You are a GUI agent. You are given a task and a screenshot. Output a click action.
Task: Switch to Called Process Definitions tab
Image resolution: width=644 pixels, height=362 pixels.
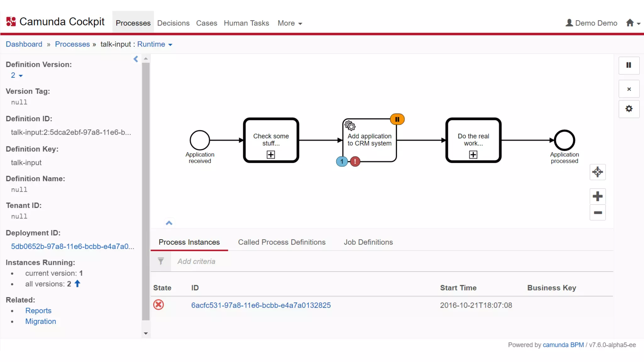pyautogui.click(x=281, y=242)
